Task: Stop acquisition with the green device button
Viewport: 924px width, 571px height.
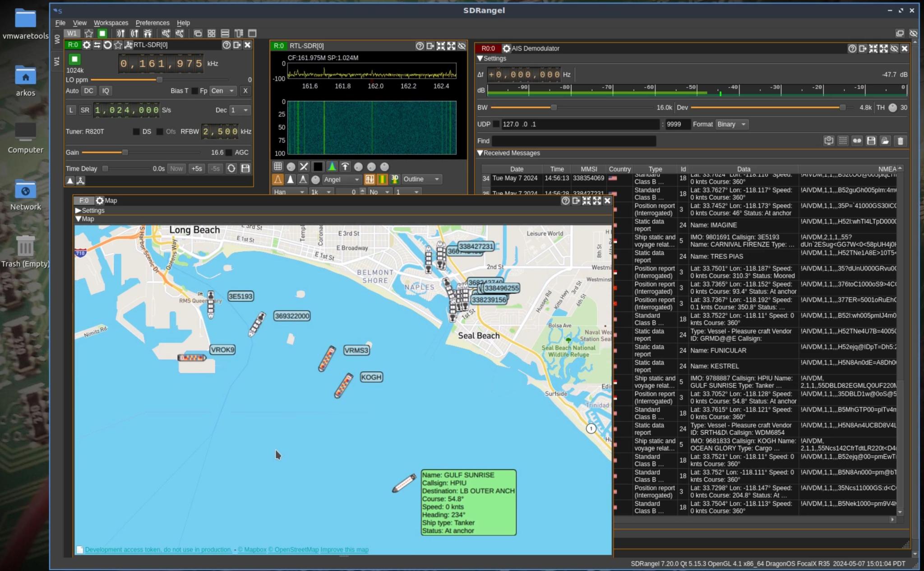Action: [74, 59]
